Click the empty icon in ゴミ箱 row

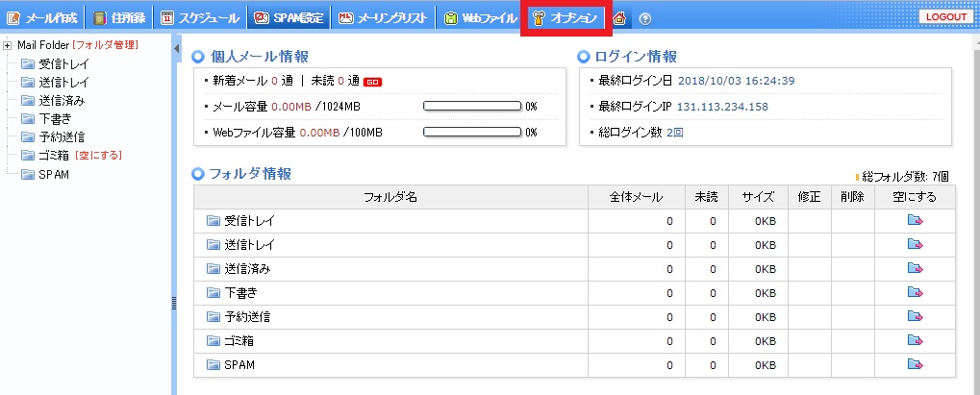coord(915,341)
